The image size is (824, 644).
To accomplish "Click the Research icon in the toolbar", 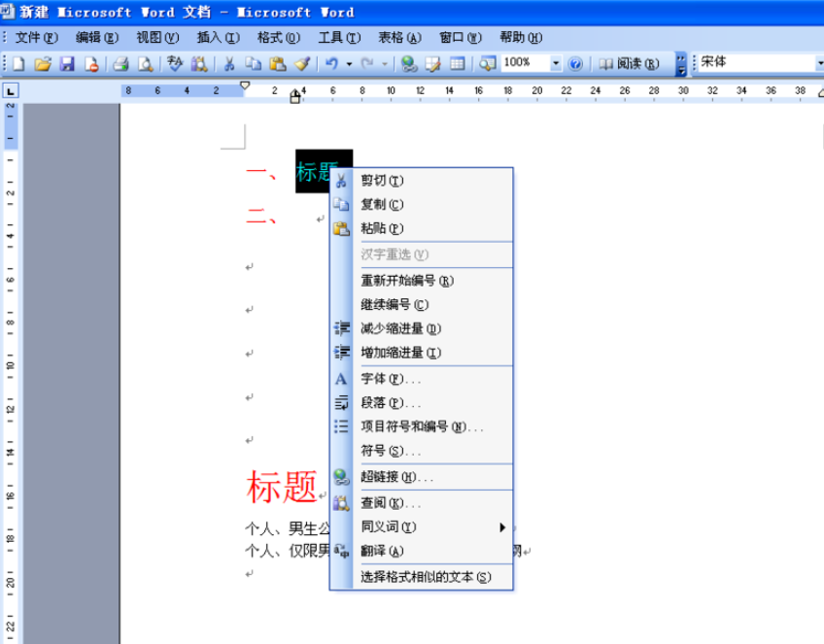I will click(198, 64).
